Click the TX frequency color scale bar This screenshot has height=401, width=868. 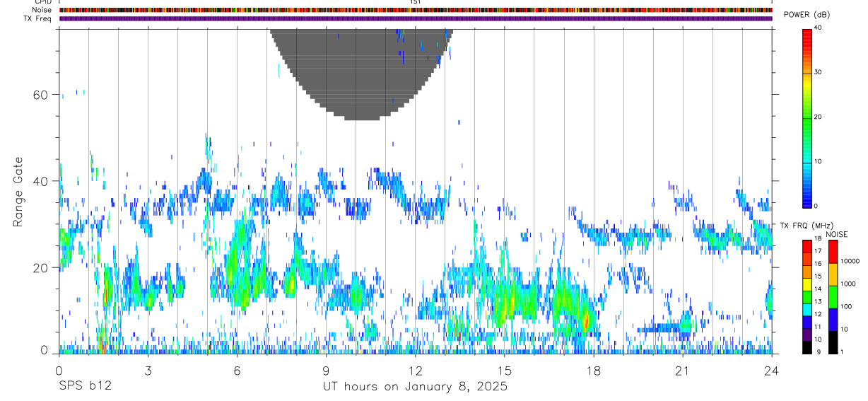807,296
